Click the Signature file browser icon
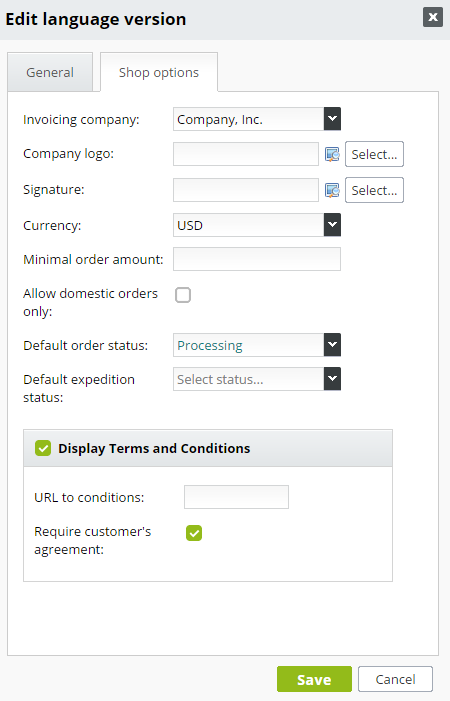This screenshot has width=450, height=701. [x=332, y=190]
